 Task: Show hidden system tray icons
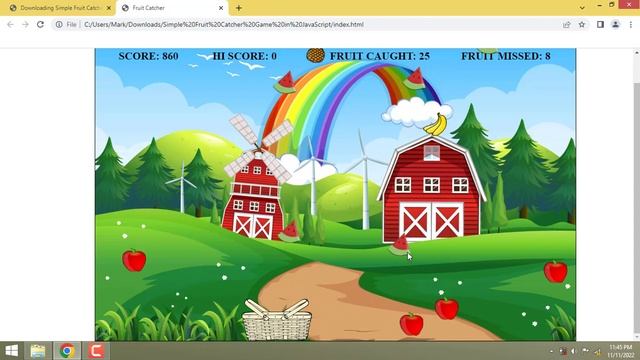click(x=552, y=351)
